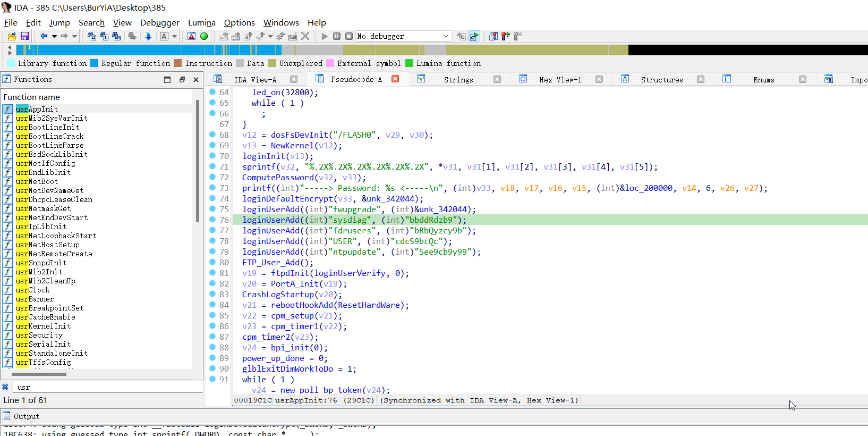
Task: Click the Pause process button
Action: click(x=337, y=36)
